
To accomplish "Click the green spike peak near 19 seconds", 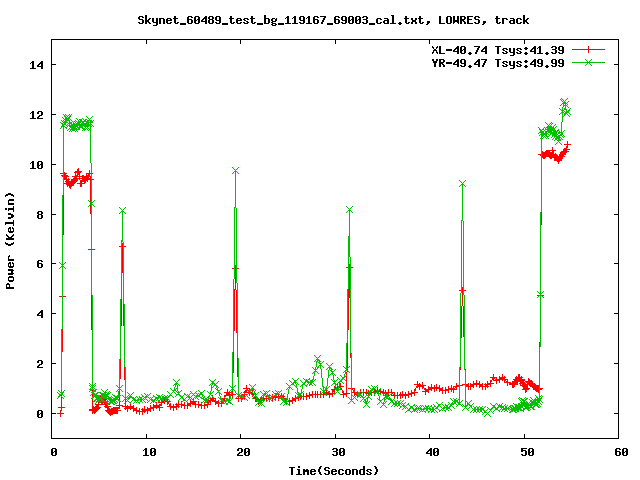I will click(236, 171).
